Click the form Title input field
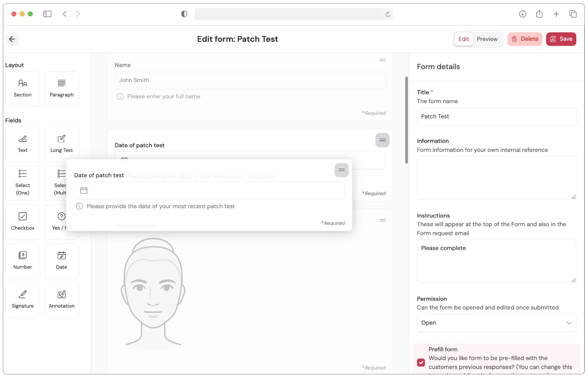 pyautogui.click(x=496, y=116)
